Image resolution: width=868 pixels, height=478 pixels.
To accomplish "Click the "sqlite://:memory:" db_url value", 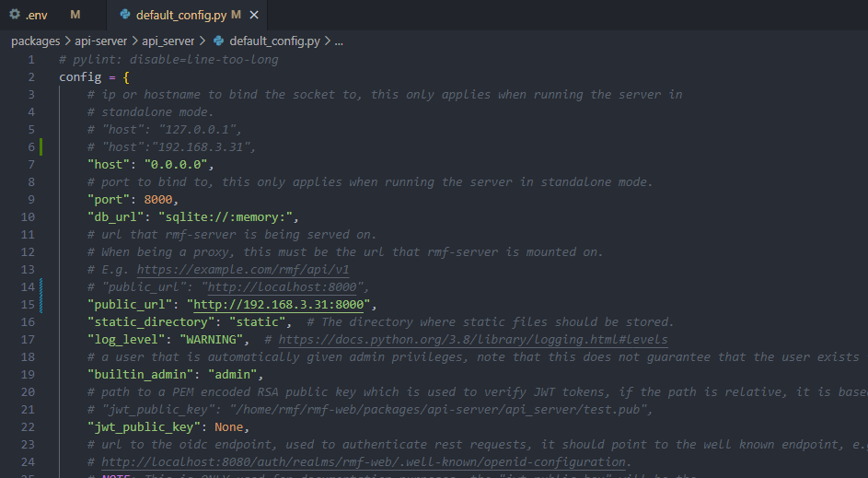I will (x=226, y=217).
